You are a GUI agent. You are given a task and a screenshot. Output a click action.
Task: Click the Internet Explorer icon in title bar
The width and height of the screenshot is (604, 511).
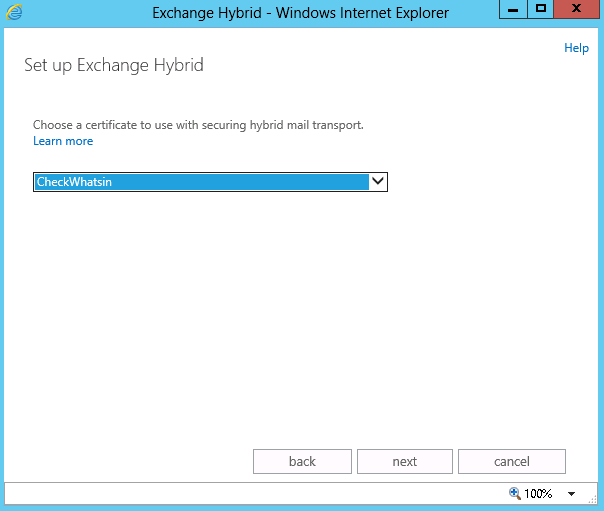click(x=14, y=12)
